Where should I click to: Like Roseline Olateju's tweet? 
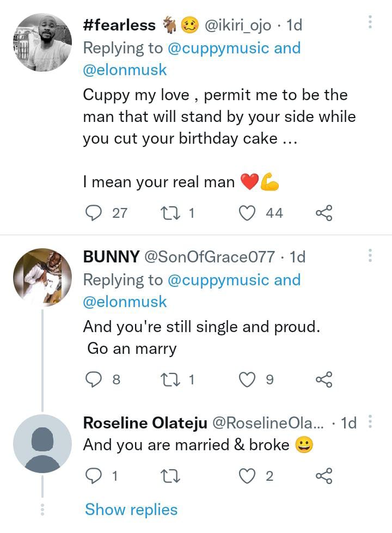coord(248,476)
